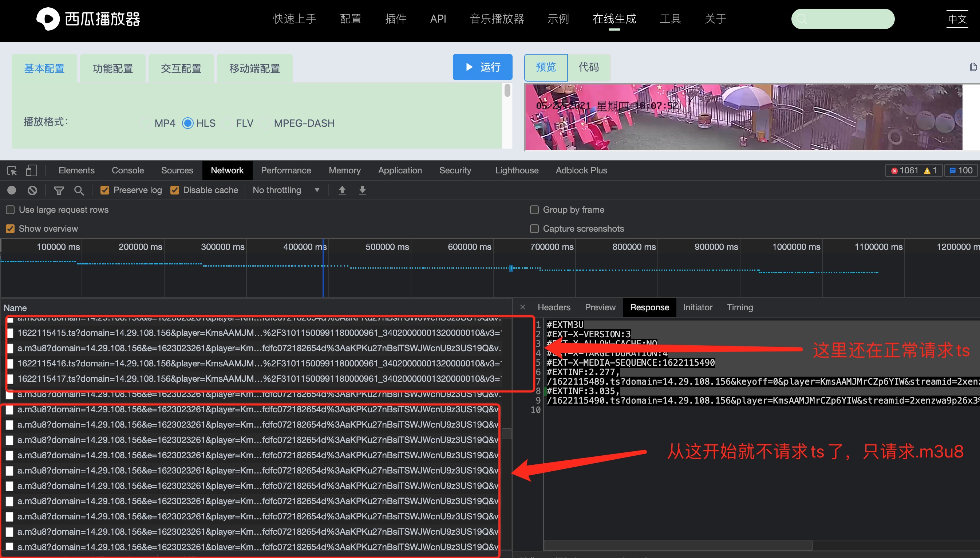Select the inspect element tool in DevTools
980x558 pixels.
point(11,170)
